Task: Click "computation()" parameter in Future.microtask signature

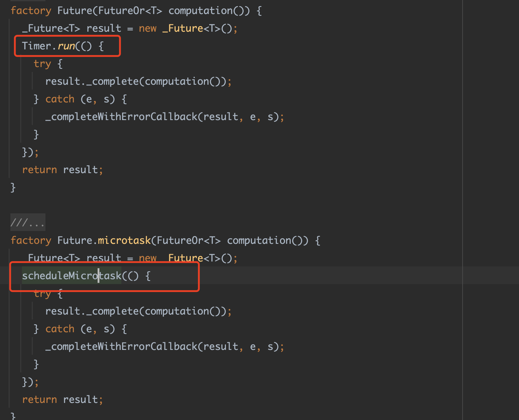Action: [x=265, y=240]
